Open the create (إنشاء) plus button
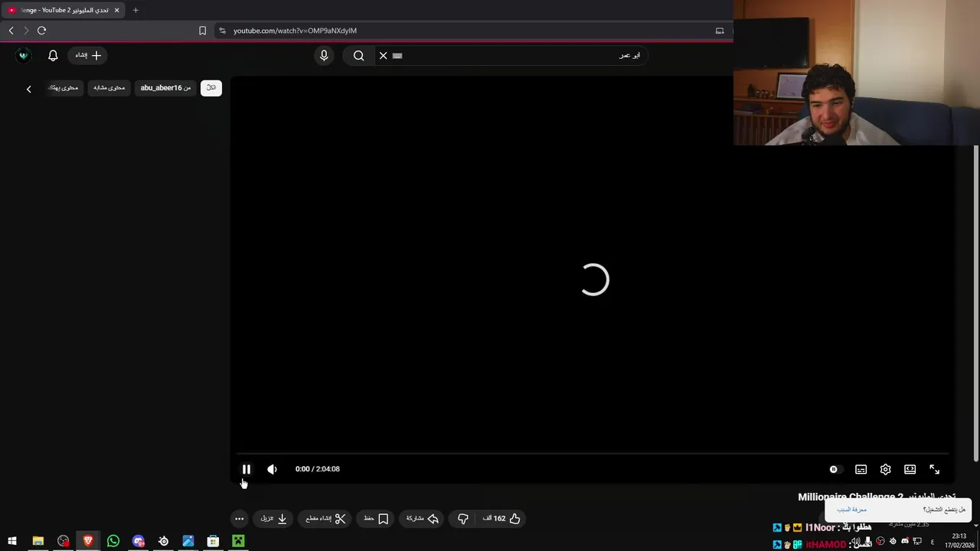Viewport: 980px width, 551px height. 88,55
